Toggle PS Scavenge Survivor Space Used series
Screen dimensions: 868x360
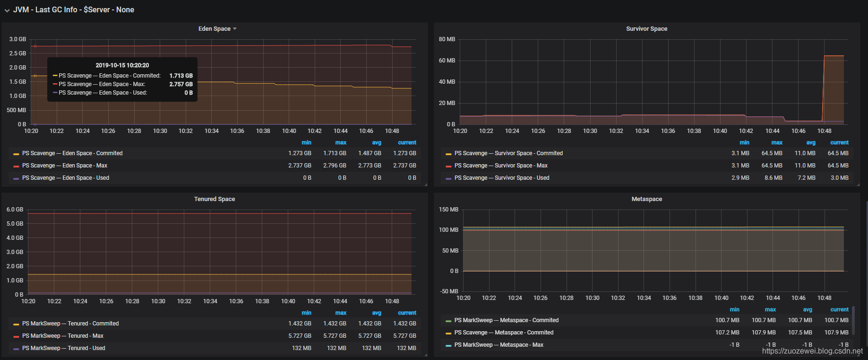pos(502,178)
